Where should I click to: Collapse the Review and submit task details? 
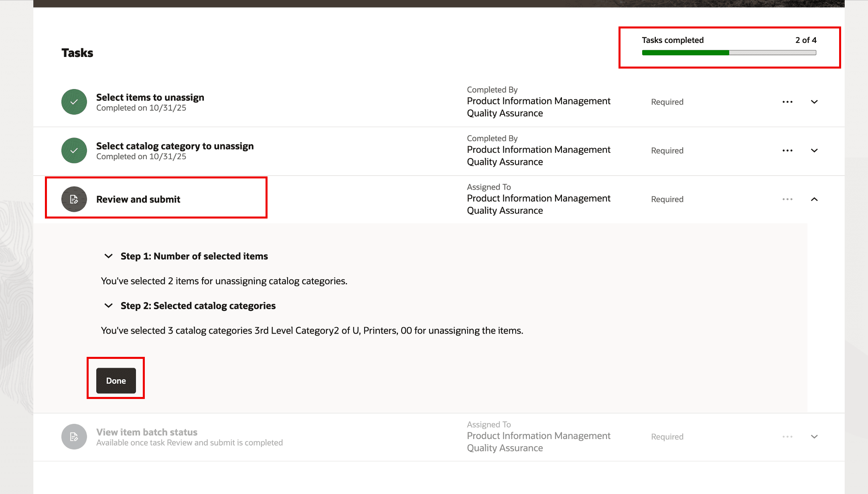814,199
